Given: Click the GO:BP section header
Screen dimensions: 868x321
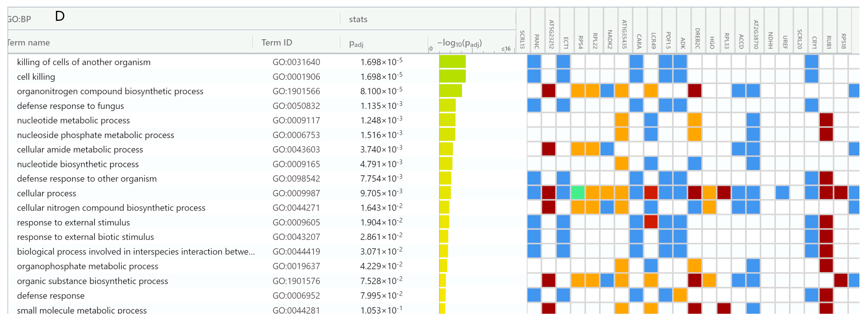Looking at the screenshot, I should pyautogui.click(x=20, y=19).
